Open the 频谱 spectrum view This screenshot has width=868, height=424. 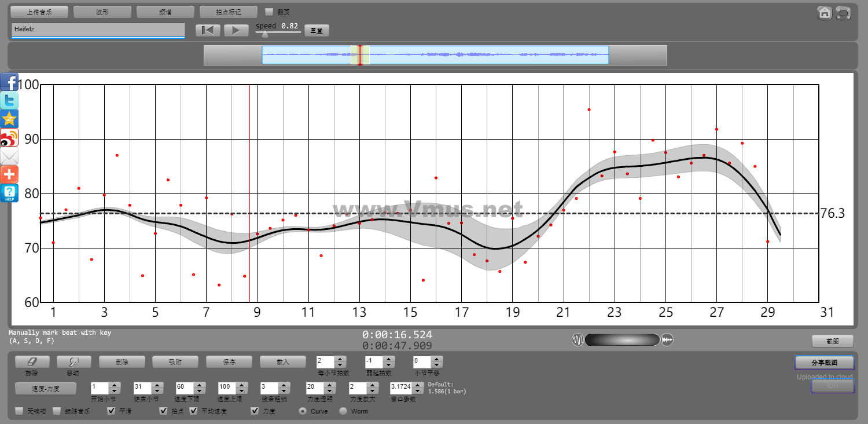click(x=165, y=12)
